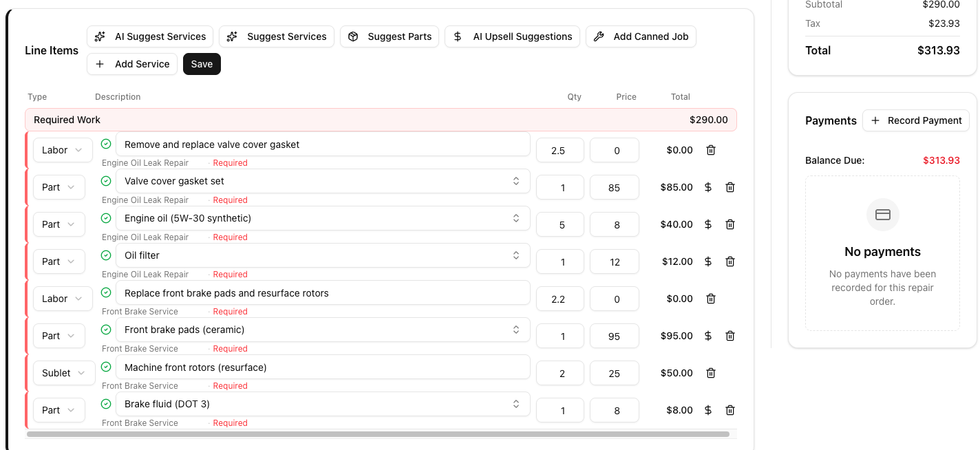
Task: Click Add Canned Job button
Action: tap(641, 36)
